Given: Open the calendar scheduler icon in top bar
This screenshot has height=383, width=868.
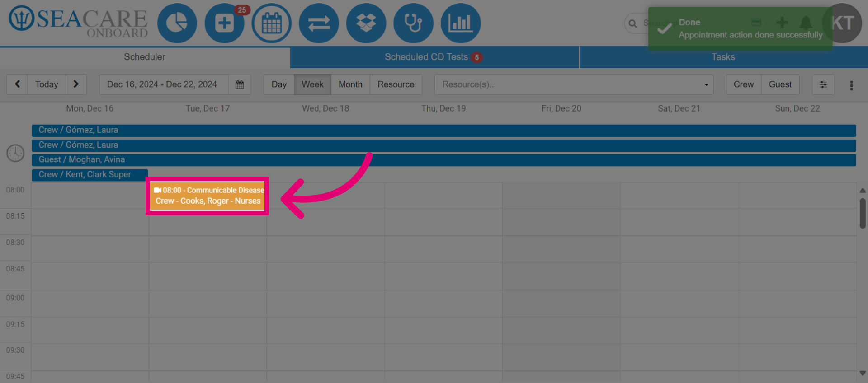Looking at the screenshot, I should point(272,23).
